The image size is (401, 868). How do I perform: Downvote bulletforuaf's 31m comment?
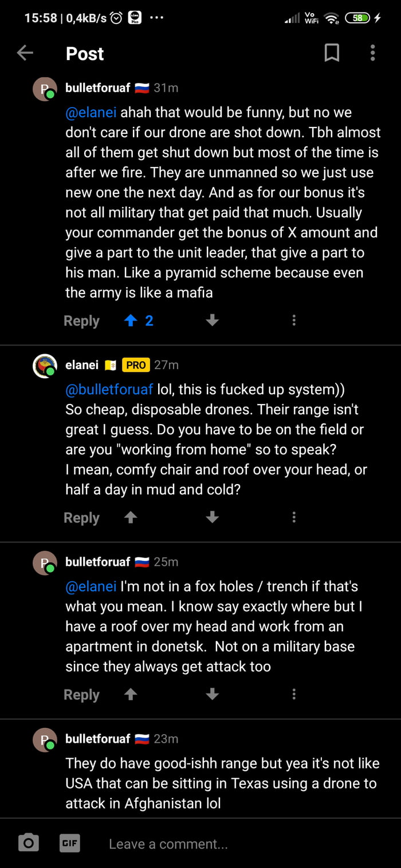pos(213,321)
